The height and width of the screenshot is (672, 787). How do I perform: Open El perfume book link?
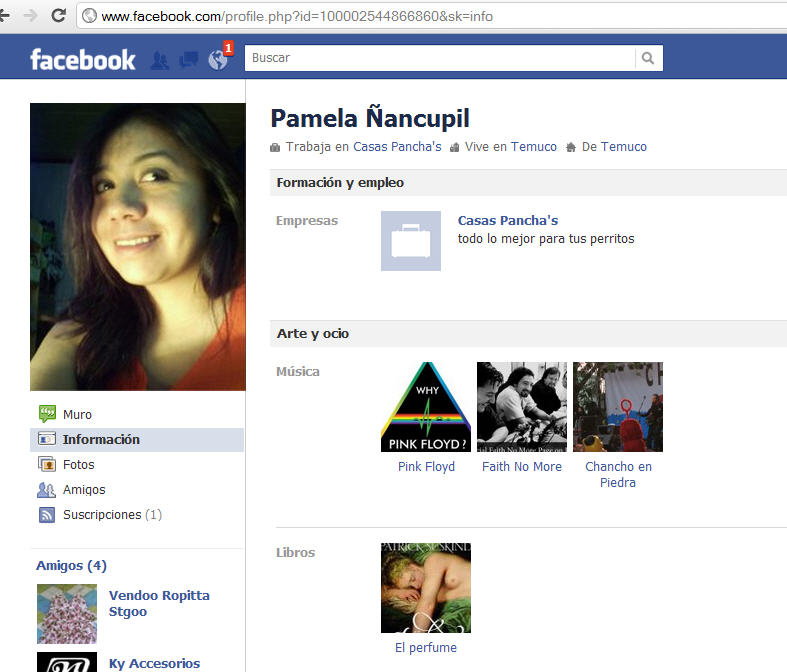426,647
